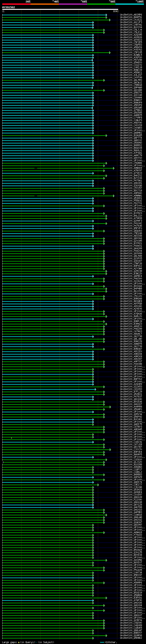This screenshot has width=146, height=644.
Task: Select the UniRef100_B2AUQ5 label
Action: 131,135
